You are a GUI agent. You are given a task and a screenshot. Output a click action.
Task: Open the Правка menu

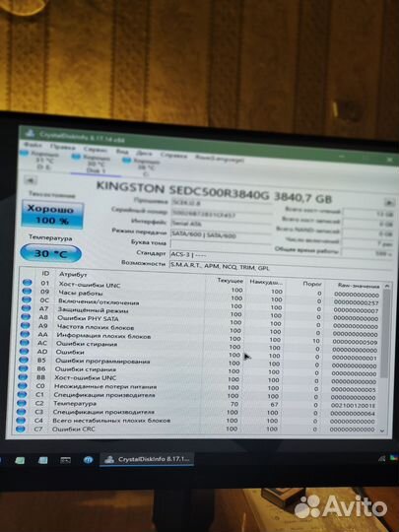62,147
